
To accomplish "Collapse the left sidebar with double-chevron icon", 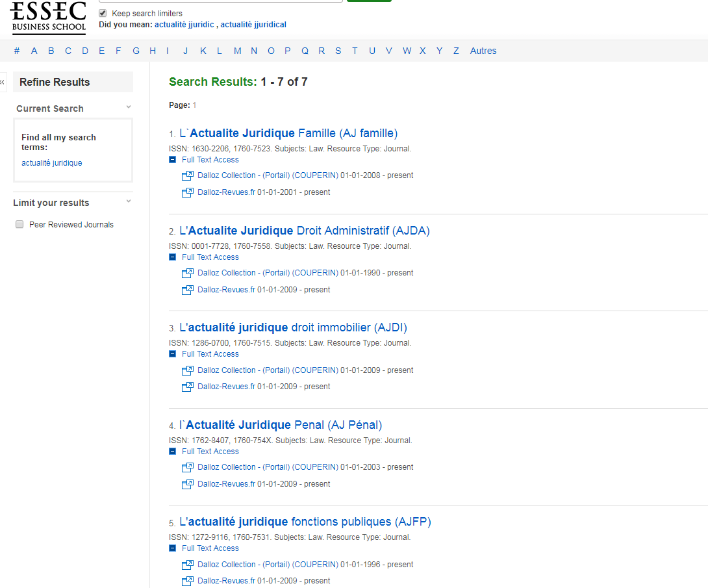I will click(x=2, y=83).
